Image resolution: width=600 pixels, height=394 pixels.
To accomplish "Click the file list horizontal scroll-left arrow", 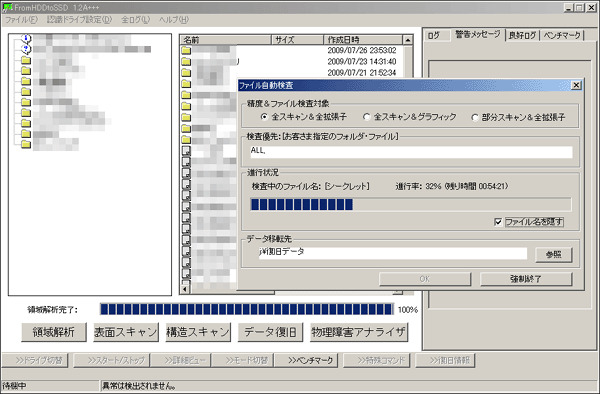I will [x=185, y=290].
